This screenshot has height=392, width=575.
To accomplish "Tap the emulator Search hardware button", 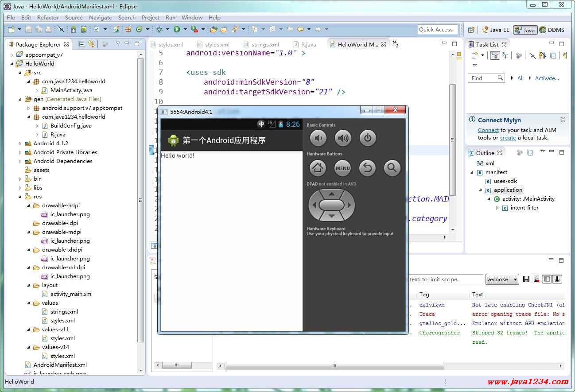I will point(392,168).
